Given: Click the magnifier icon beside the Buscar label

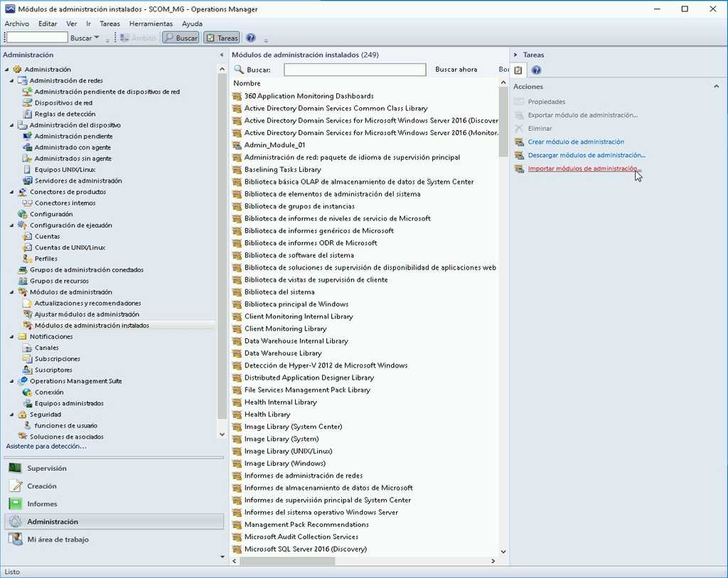Looking at the screenshot, I should pyautogui.click(x=239, y=70).
